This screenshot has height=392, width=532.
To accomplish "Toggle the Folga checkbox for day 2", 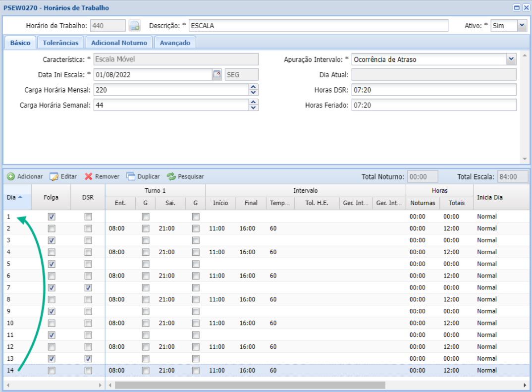I will (x=52, y=228).
